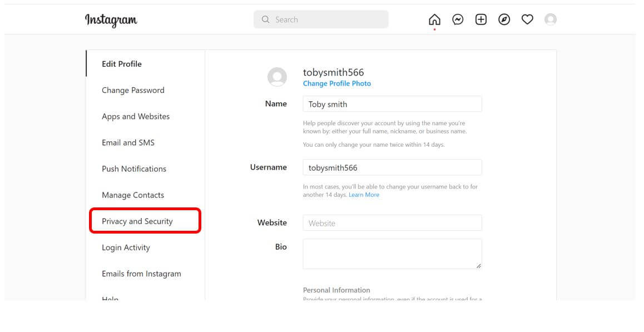Open Learn More link under Username
Image resolution: width=644 pixels, height=332 pixels.
click(x=364, y=195)
